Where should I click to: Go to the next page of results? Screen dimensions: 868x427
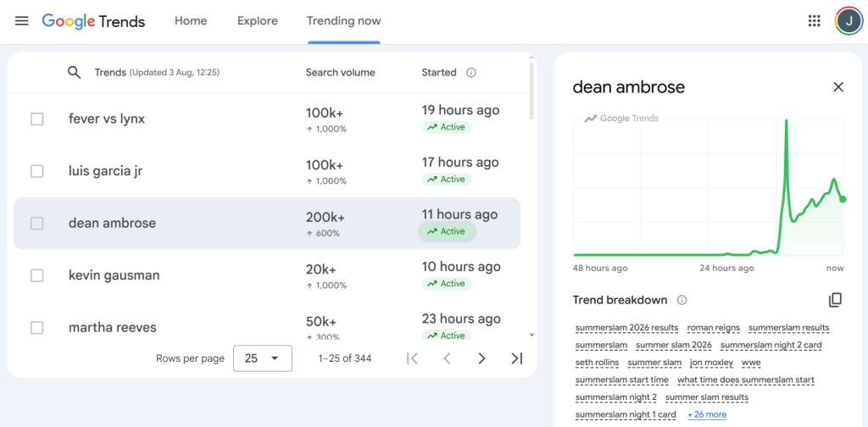pyautogui.click(x=481, y=358)
